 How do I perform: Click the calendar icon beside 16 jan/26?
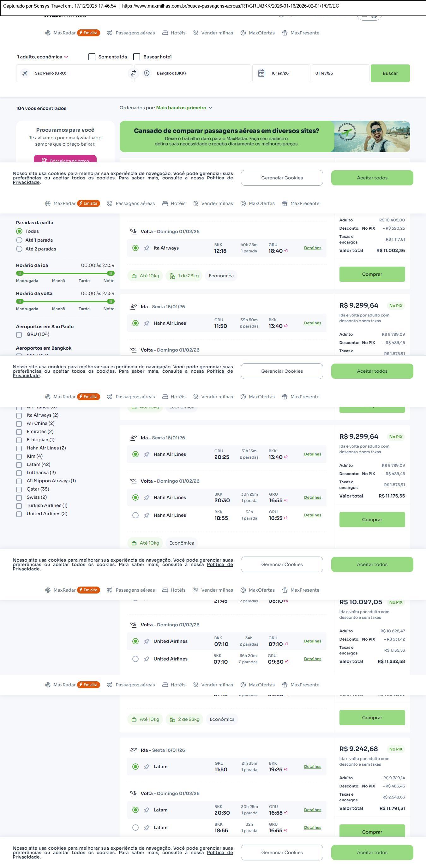pos(261,73)
